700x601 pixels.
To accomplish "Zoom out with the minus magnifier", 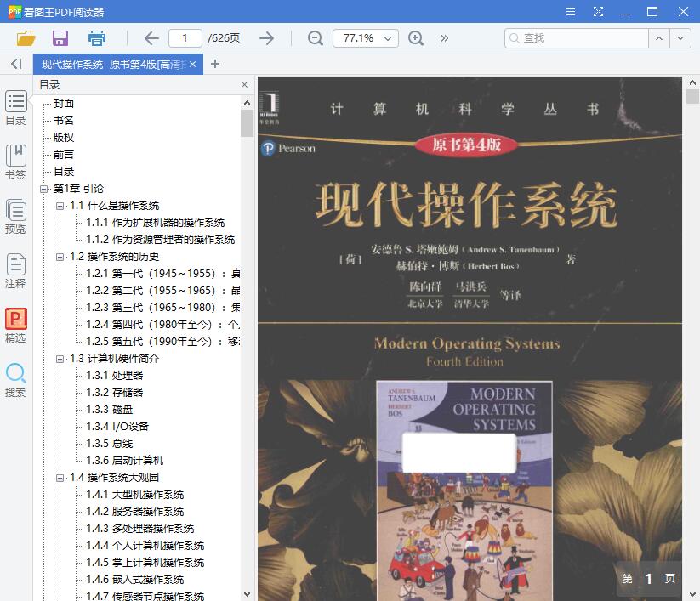I will (x=316, y=38).
